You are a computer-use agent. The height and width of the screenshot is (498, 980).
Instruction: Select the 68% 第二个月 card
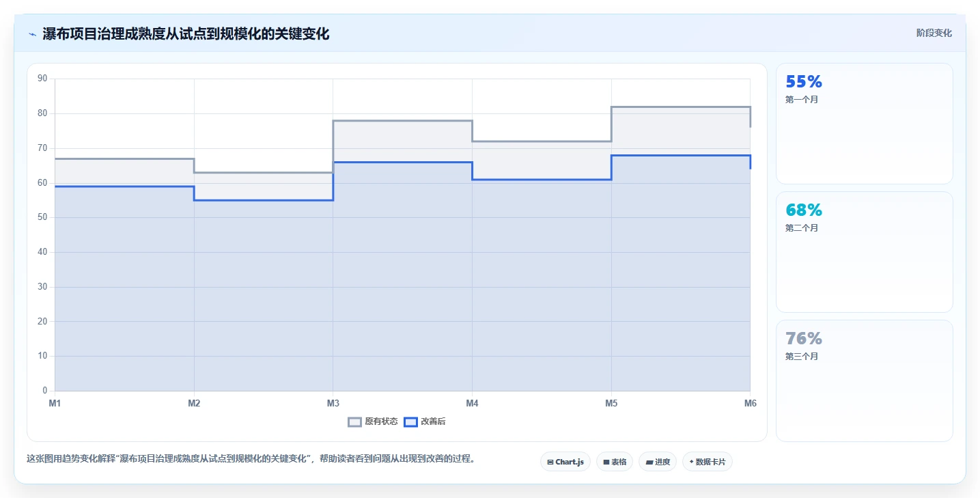[864, 252]
